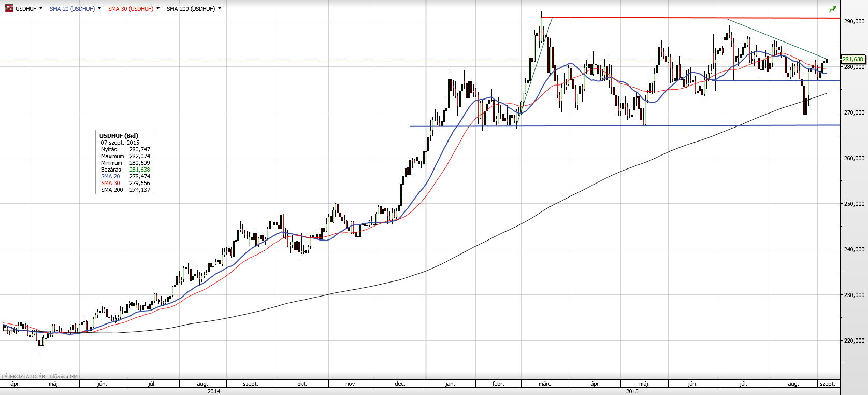Click the 260,000 price axis label
The height and width of the screenshot is (395, 868).
(x=855, y=158)
